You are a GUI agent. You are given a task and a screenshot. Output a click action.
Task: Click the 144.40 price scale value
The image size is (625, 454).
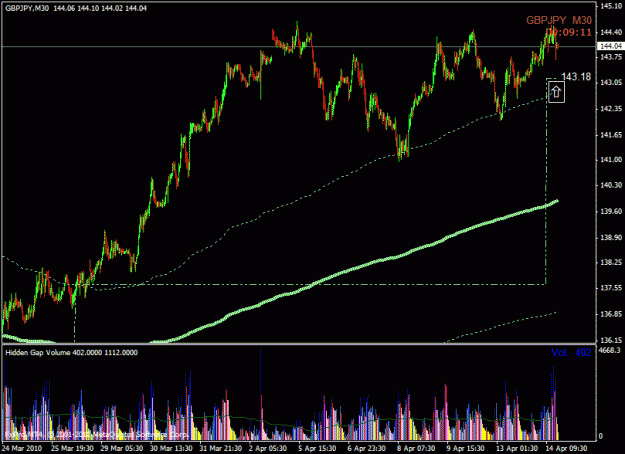(611, 33)
